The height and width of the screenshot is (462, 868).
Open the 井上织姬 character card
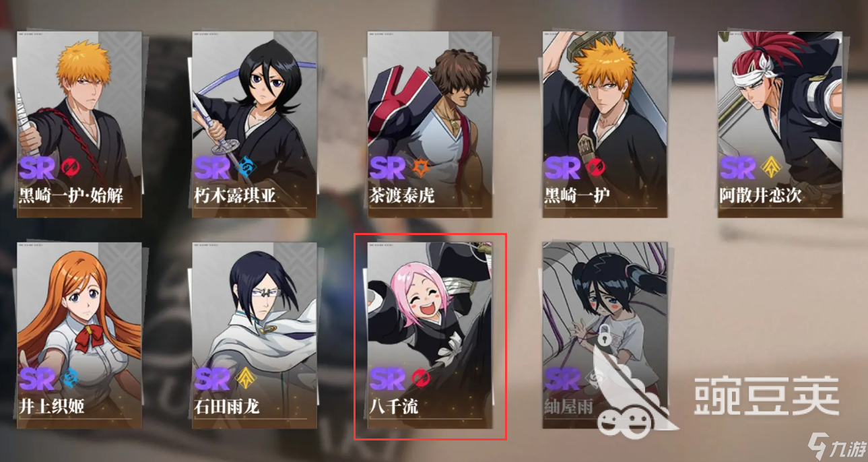click(x=79, y=335)
